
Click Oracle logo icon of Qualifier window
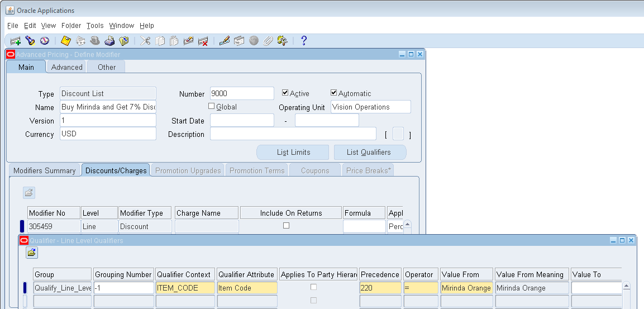tap(24, 240)
